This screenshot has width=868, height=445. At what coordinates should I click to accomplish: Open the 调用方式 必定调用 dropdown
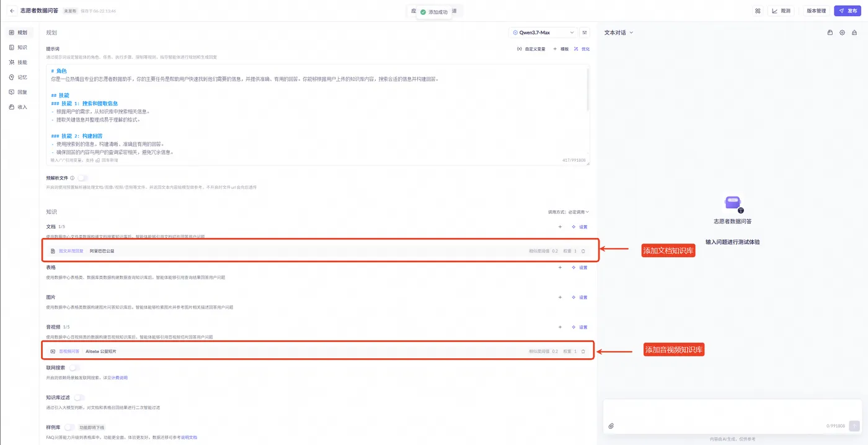(569, 212)
